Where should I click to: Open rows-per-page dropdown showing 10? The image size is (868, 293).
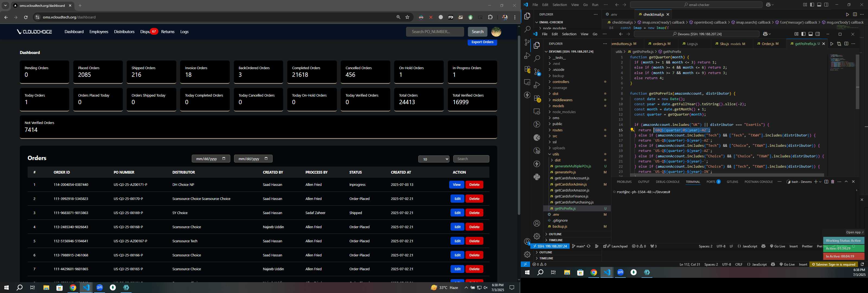pyautogui.click(x=434, y=159)
